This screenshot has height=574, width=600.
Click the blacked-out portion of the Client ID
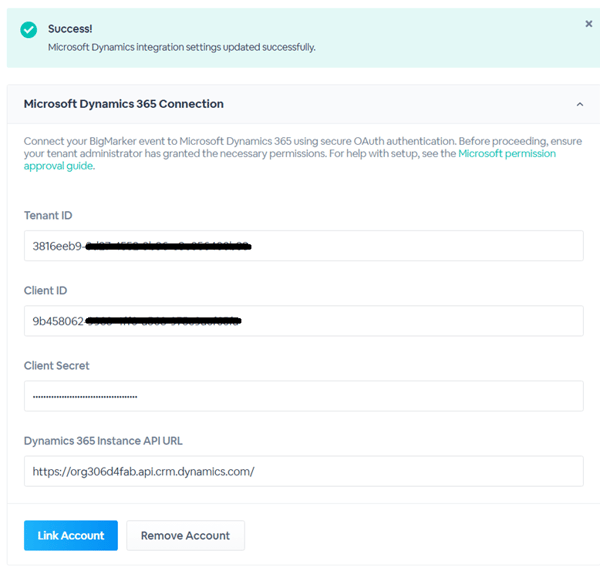(164, 321)
